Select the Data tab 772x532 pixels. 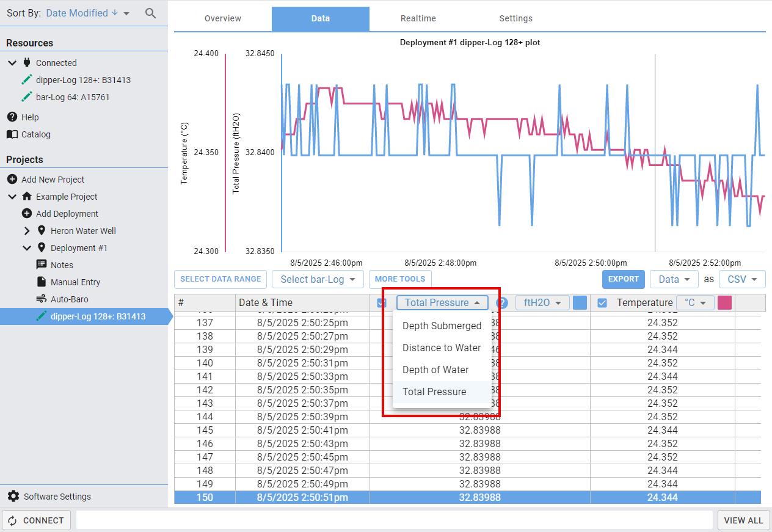coord(321,18)
